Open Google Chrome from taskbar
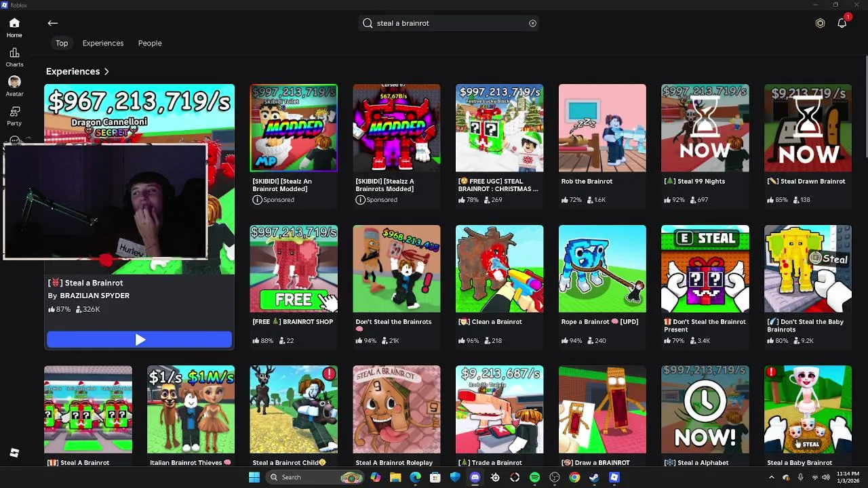The height and width of the screenshot is (488, 868). pyautogui.click(x=574, y=477)
